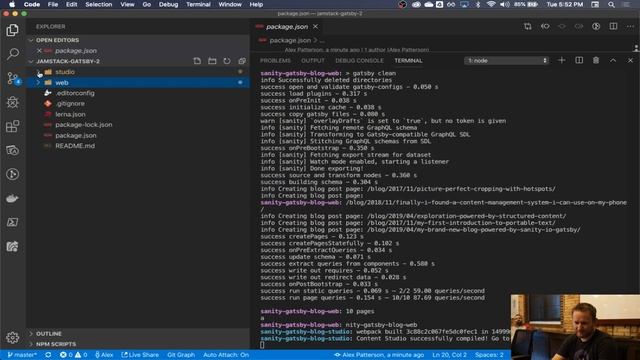Open errors and warnings count in status bar
The height and width of the screenshot is (360, 640).
coord(74,355)
